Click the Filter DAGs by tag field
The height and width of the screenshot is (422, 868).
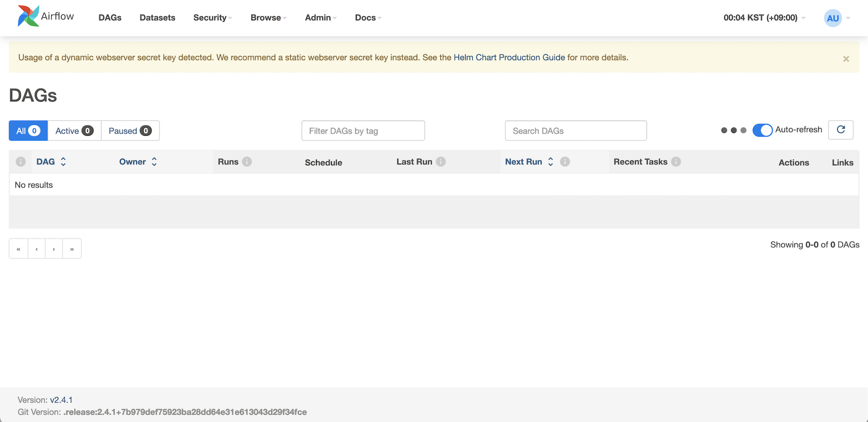(363, 131)
